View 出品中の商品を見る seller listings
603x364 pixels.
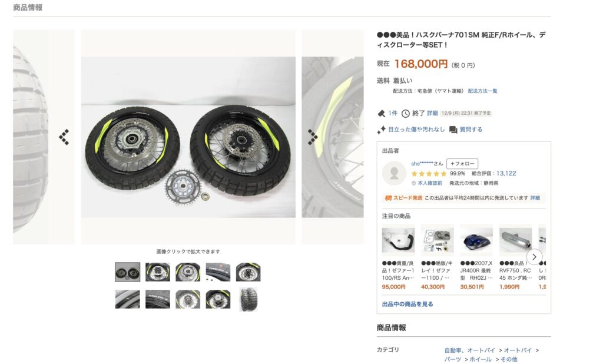tap(407, 304)
